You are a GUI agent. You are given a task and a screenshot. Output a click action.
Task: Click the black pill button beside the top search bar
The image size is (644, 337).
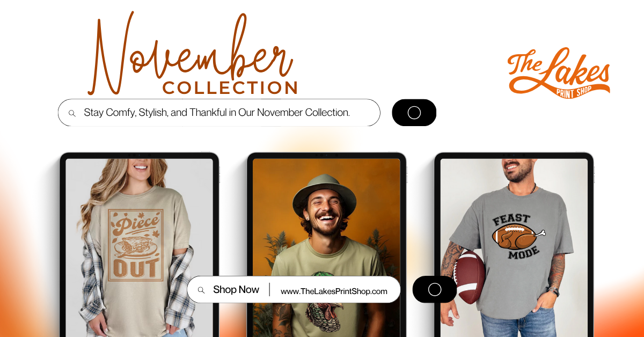click(414, 113)
